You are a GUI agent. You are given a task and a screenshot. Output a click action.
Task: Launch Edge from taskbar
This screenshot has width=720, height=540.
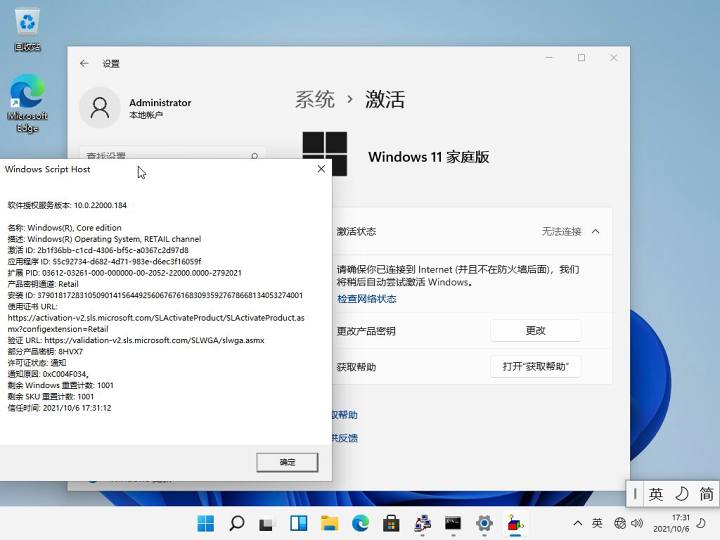360,523
